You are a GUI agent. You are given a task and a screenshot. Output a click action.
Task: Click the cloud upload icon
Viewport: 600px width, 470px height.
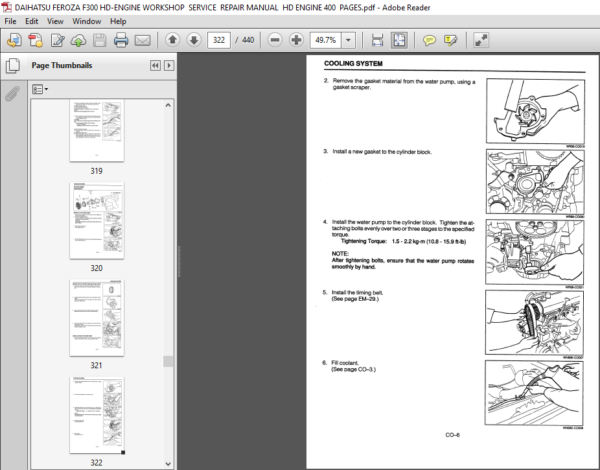78,40
